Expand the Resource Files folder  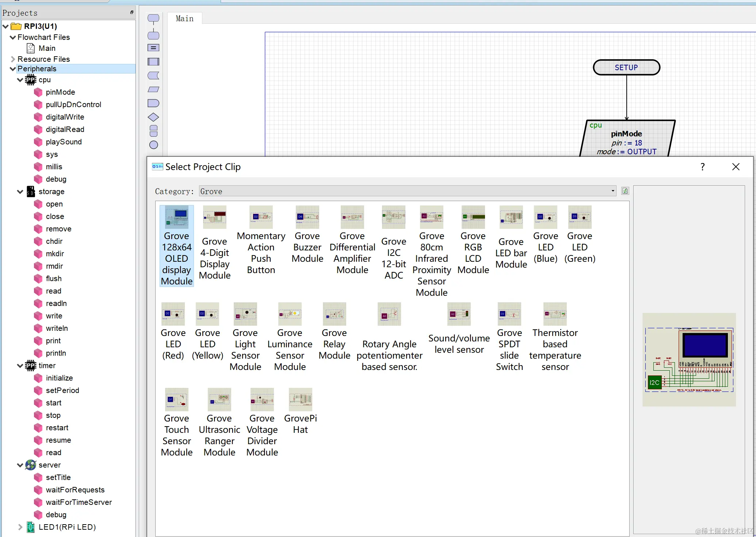click(13, 59)
